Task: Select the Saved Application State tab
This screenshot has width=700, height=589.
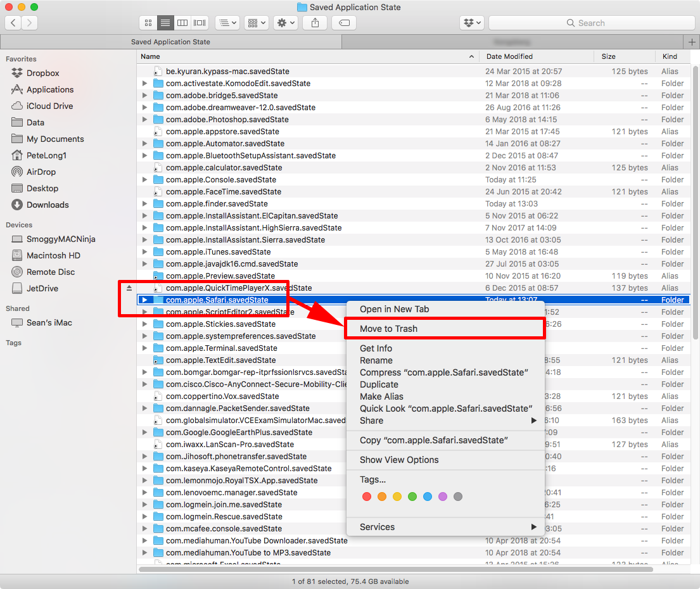Action: [170, 42]
